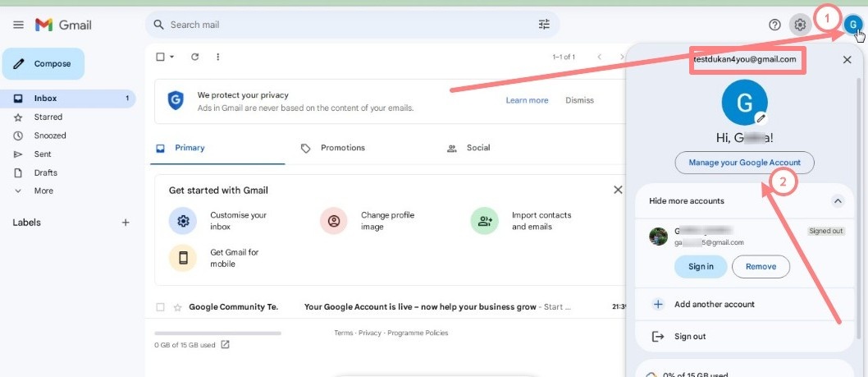The image size is (868, 377).
Task: Open the Privacy link
Action: 370,333
